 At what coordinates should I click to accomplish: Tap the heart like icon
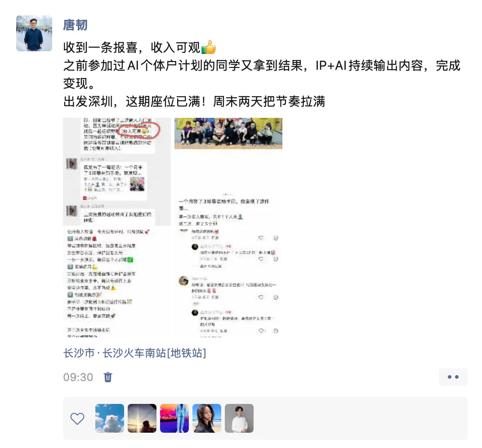pyautogui.click(x=77, y=418)
